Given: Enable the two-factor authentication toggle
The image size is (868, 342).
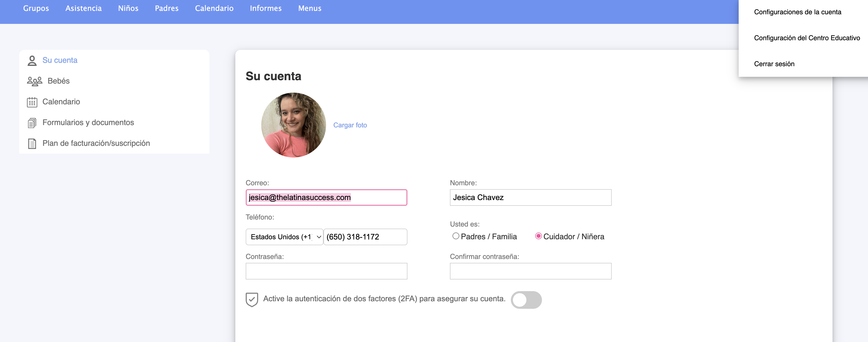Looking at the screenshot, I should point(526,300).
